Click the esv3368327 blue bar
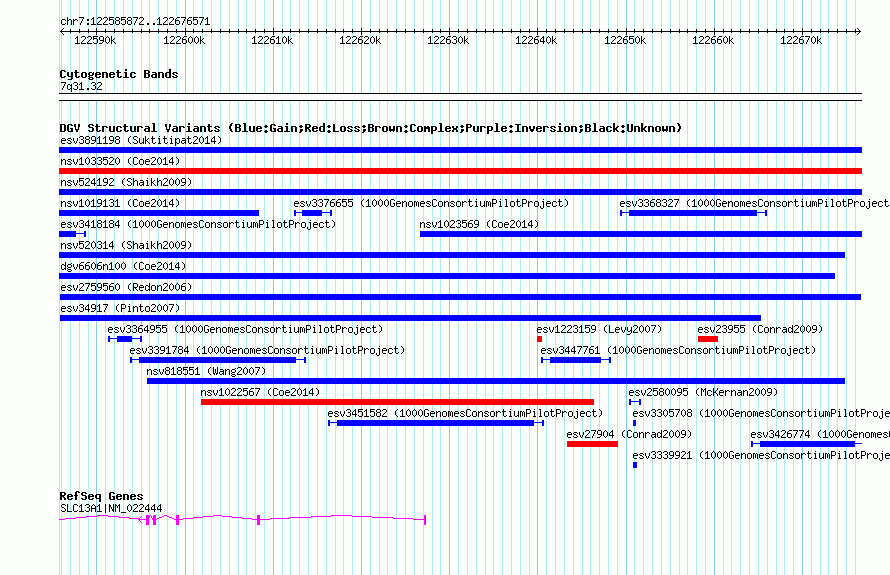The height and width of the screenshot is (575, 890). click(x=694, y=213)
